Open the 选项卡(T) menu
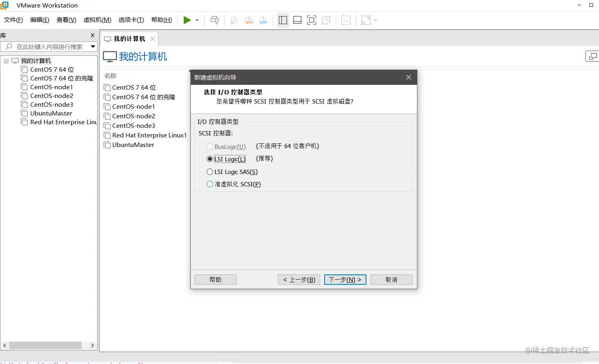 131,20
